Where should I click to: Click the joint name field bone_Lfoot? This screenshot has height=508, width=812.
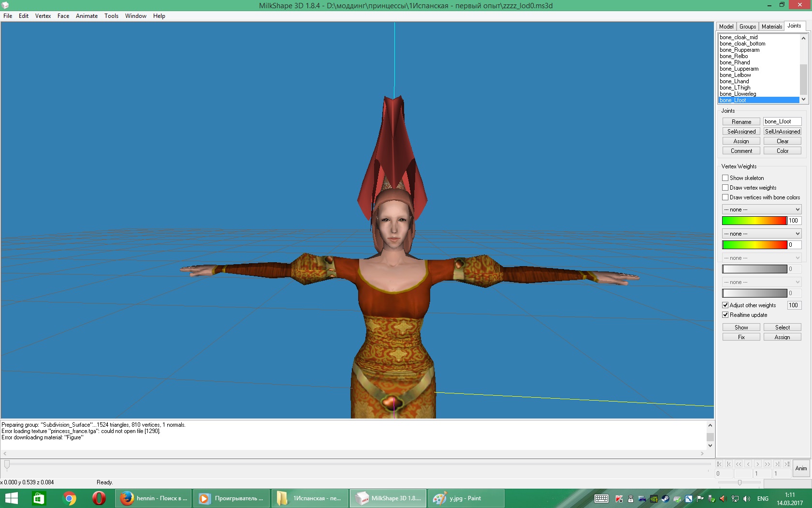(783, 121)
